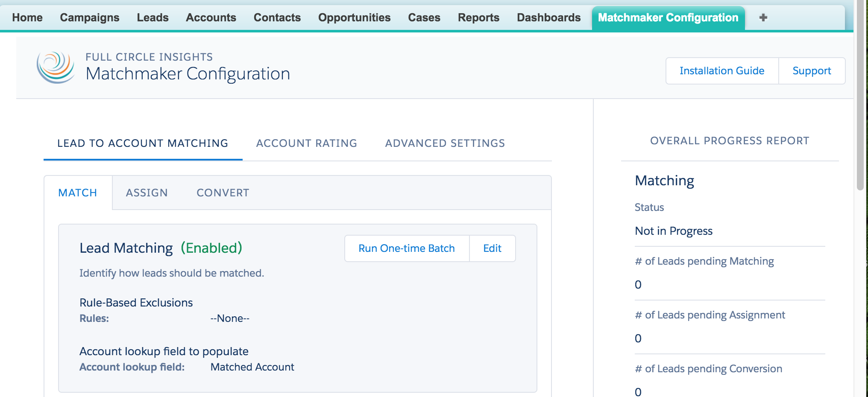Open the Convert sub-tab
The height and width of the screenshot is (397, 868).
[223, 193]
